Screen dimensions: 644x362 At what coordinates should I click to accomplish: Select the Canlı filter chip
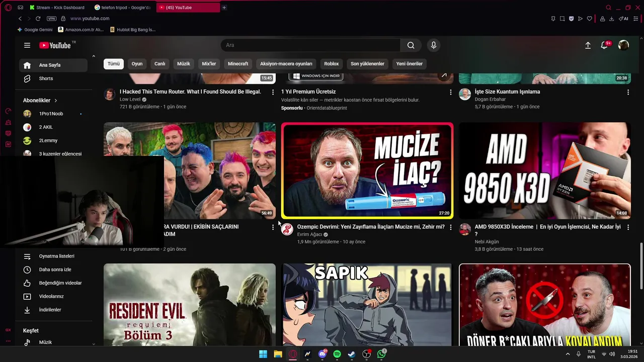point(159,64)
